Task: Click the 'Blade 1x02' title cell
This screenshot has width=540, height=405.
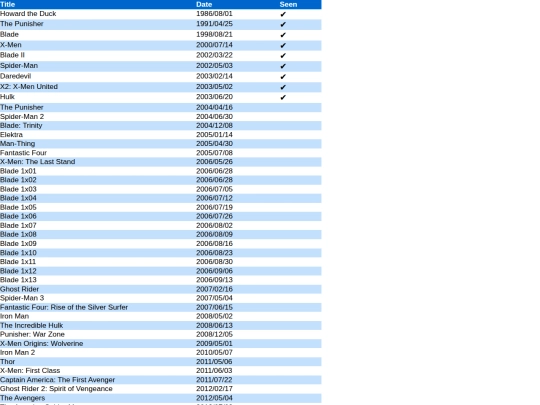Action: pyautogui.click(x=18, y=180)
